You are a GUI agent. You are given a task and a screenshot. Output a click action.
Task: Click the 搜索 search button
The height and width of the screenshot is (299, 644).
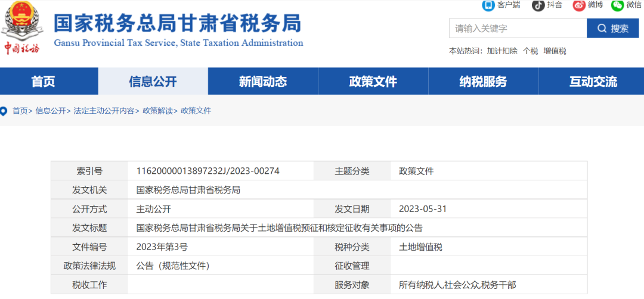(x=612, y=29)
